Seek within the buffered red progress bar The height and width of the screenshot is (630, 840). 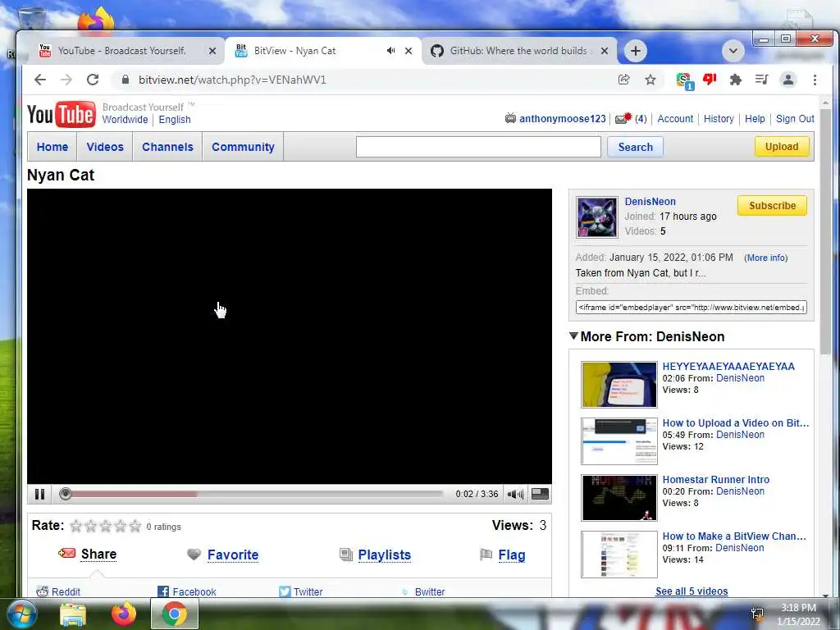click(134, 494)
